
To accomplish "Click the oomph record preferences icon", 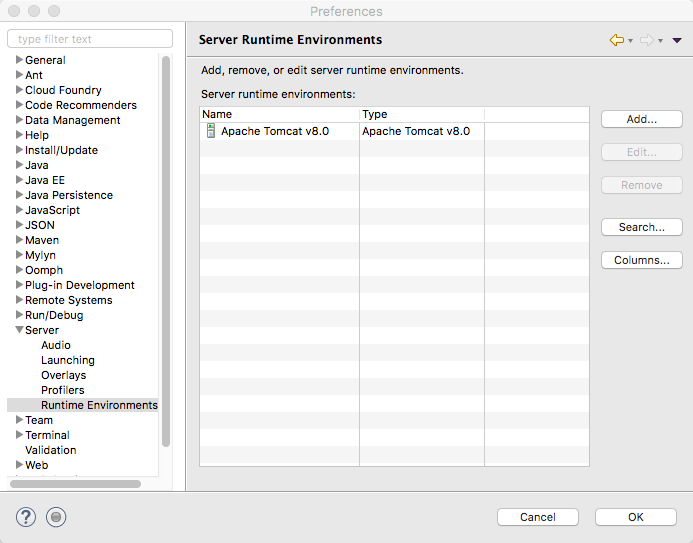I will tap(56, 517).
